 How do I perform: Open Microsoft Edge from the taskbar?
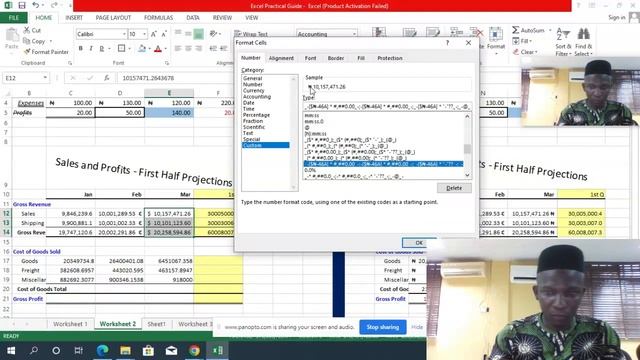[x=102, y=350]
